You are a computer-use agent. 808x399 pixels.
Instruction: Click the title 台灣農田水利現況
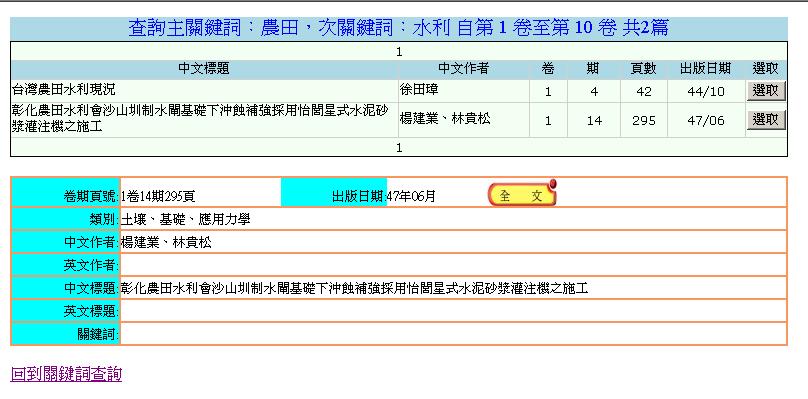[x=63, y=90]
